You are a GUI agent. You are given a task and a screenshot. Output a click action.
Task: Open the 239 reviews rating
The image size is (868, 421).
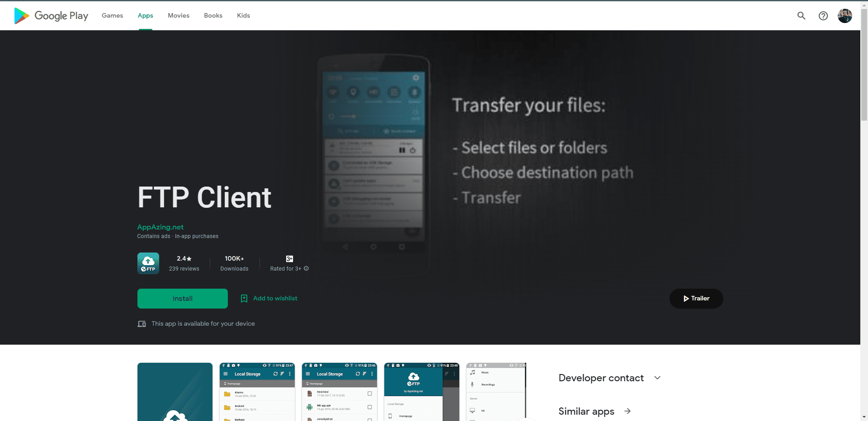tap(184, 263)
